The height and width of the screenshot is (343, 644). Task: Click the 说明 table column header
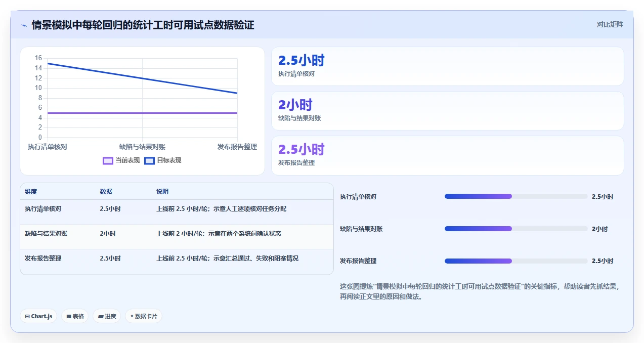[x=162, y=192]
